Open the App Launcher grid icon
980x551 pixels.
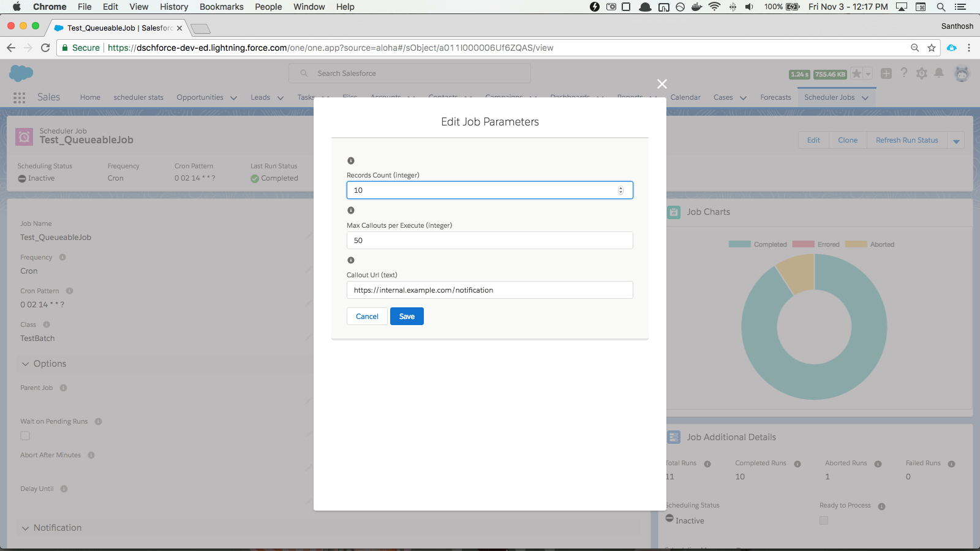[19, 97]
